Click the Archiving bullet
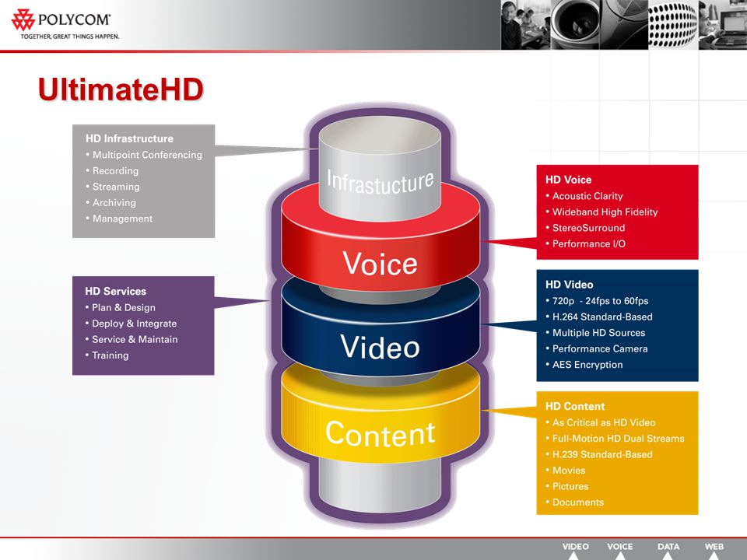747x560 pixels. (111, 202)
